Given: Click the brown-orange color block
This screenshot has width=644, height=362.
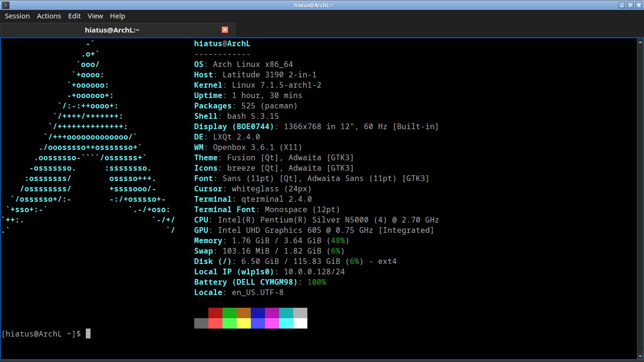Looking at the screenshot, I should pos(244,313).
